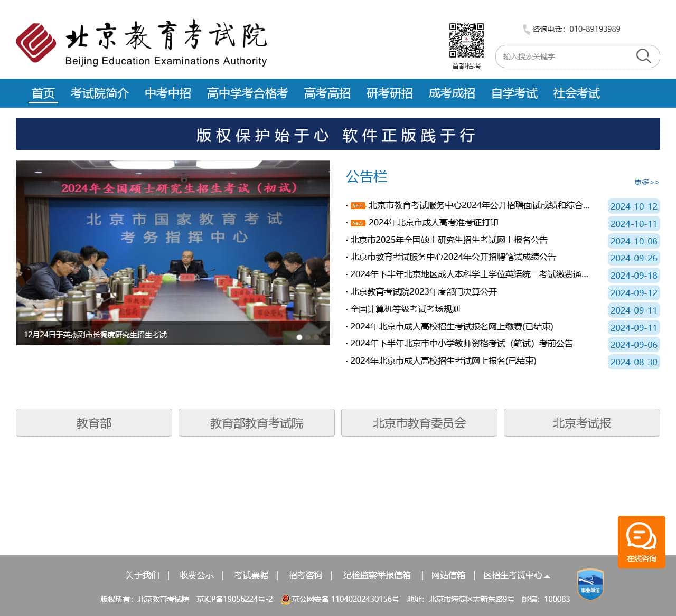Screen dimensions: 676x616
Task: Open 社会考试 menu item
Action: (577, 93)
